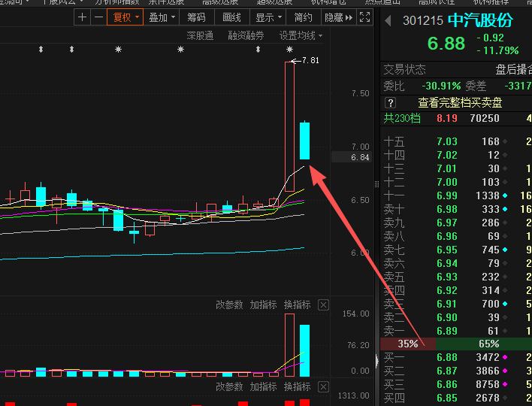
Task: Open 显示 dropdown
Action: tap(268, 17)
